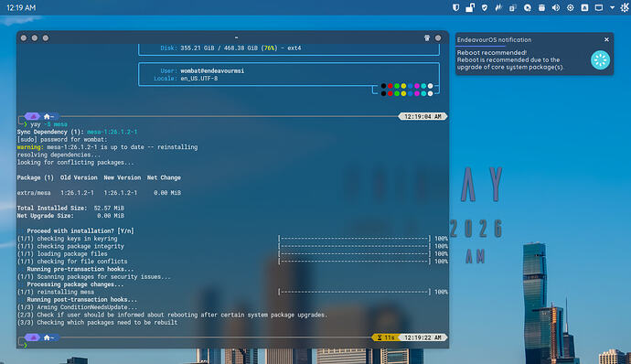
Task: Click the 'Reboot recommended!' notification text
Action: [492, 52]
